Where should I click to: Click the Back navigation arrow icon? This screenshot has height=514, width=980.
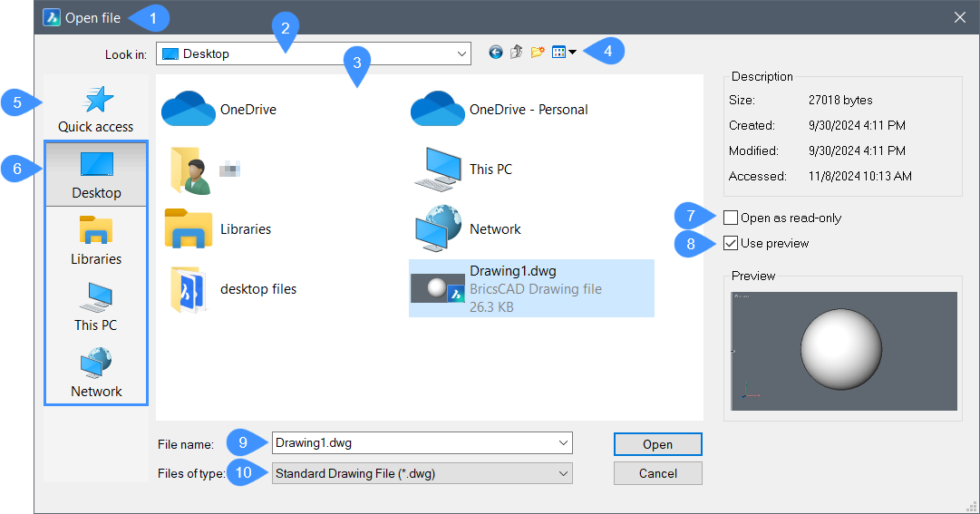(x=495, y=53)
